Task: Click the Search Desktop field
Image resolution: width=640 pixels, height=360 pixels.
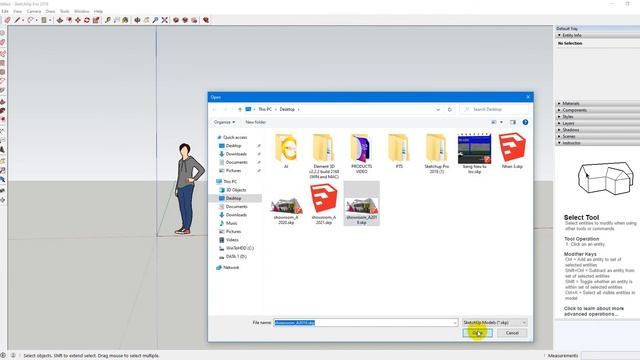Action: click(x=493, y=109)
